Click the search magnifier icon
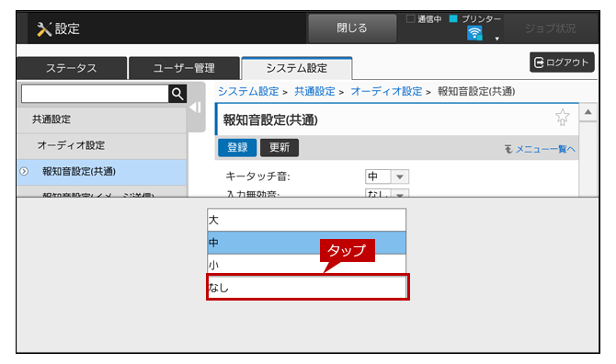This screenshot has height=364, width=616. click(x=177, y=94)
